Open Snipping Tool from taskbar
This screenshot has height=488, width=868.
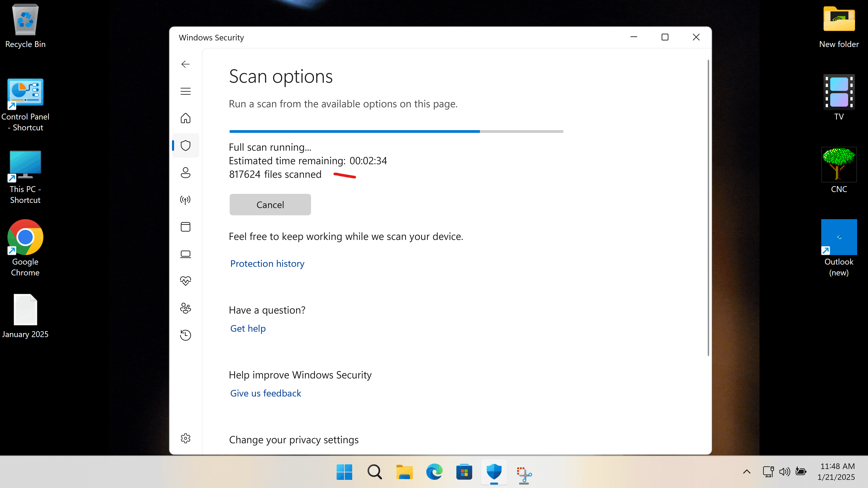[524, 474]
